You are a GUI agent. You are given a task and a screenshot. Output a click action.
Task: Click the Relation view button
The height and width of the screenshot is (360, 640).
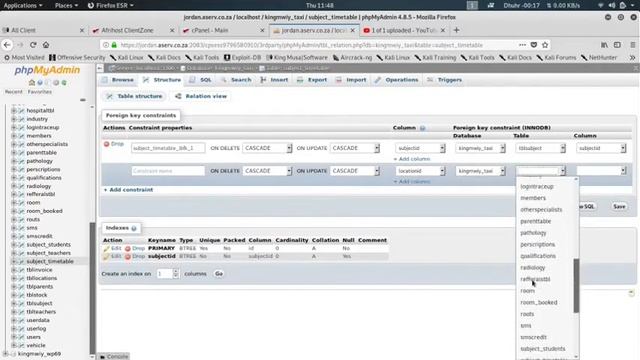pyautogui.click(x=201, y=96)
